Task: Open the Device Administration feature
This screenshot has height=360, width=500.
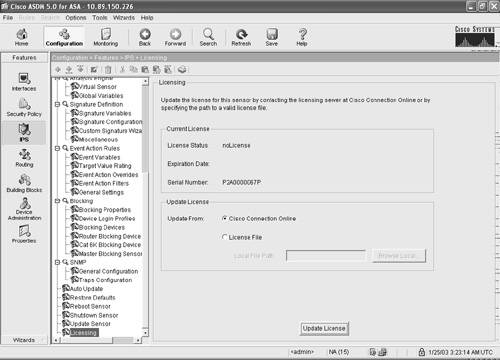Action: coord(24,209)
